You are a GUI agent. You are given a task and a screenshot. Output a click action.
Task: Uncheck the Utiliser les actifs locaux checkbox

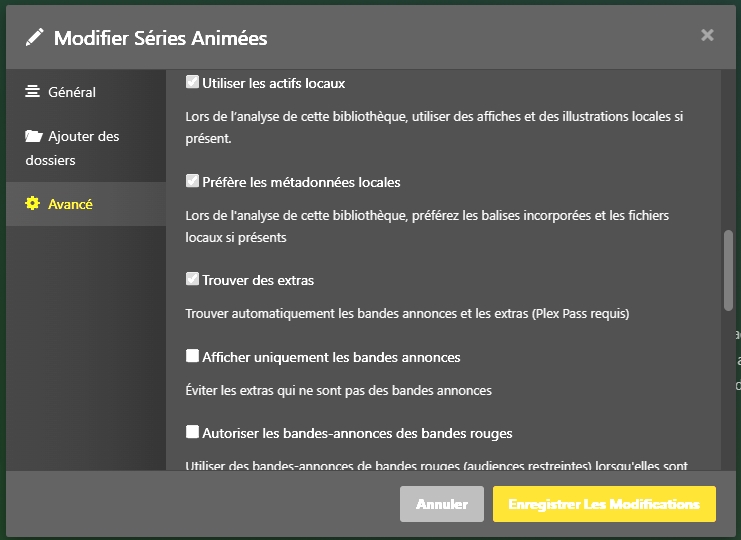tap(193, 82)
